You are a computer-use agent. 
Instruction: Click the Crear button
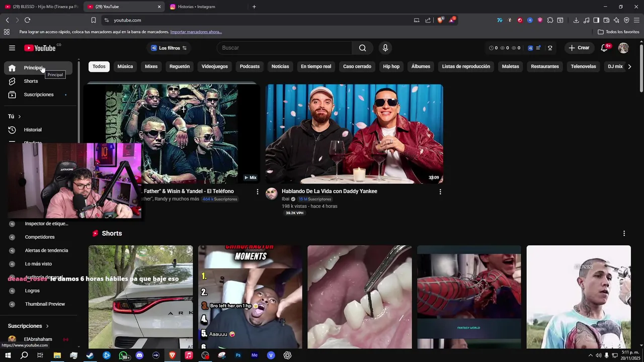tap(579, 48)
